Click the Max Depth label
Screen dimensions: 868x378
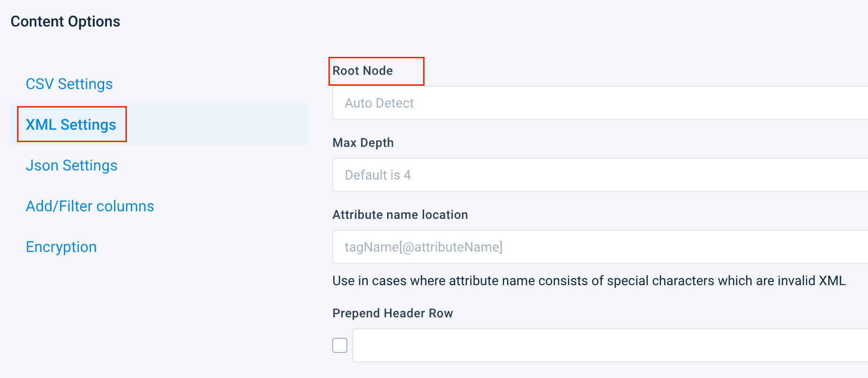coord(363,143)
